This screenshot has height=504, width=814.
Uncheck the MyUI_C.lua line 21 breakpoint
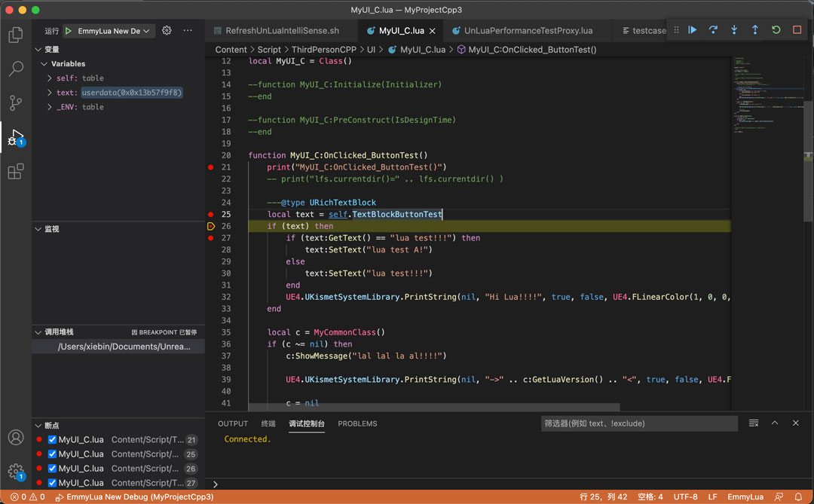coord(51,439)
